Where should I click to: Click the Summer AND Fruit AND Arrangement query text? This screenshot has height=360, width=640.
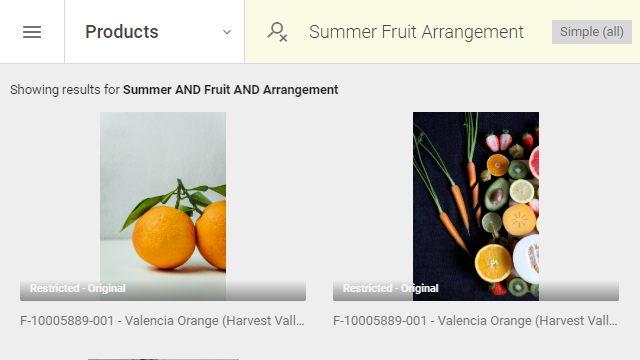231,90
